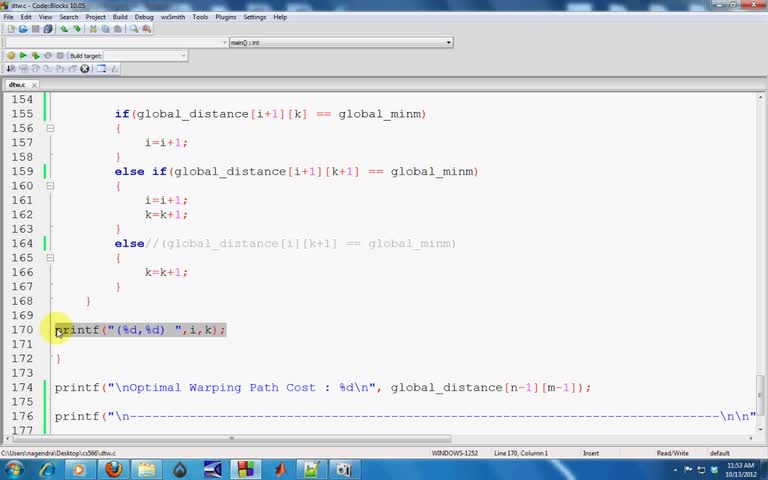
Task: Collapse the code block at line 160
Action: (x=50, y=186)
